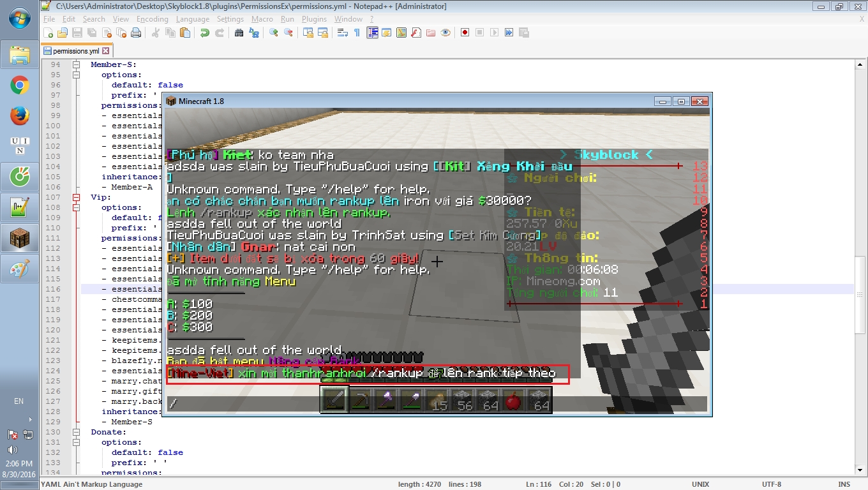Click the UTF-8 encoding in status bar
Viewport: 868px width, 490px height.
click(771, 484)
